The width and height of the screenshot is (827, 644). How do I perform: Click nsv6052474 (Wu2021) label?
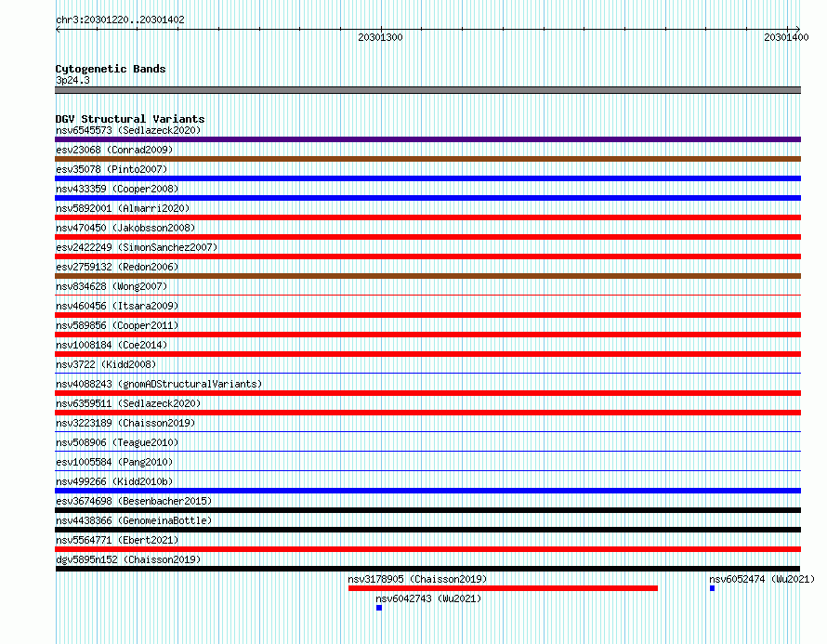point(762,579)
